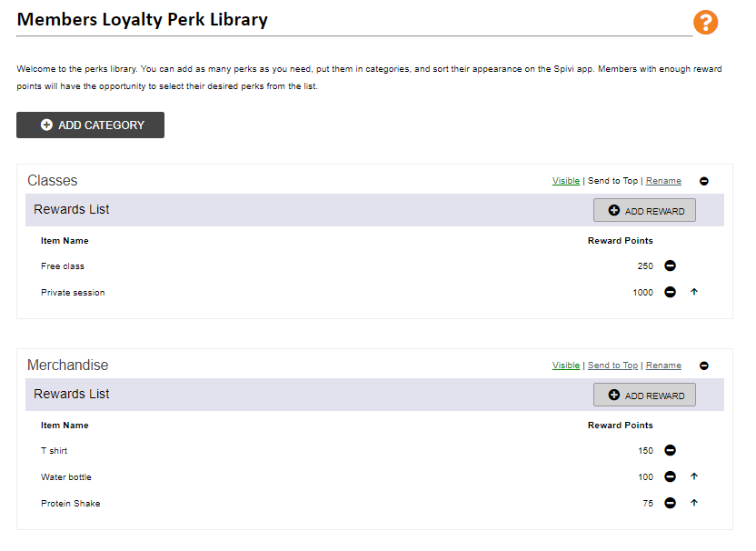
Task: Click the 100 reward points value
Action: tap(645, 477)
